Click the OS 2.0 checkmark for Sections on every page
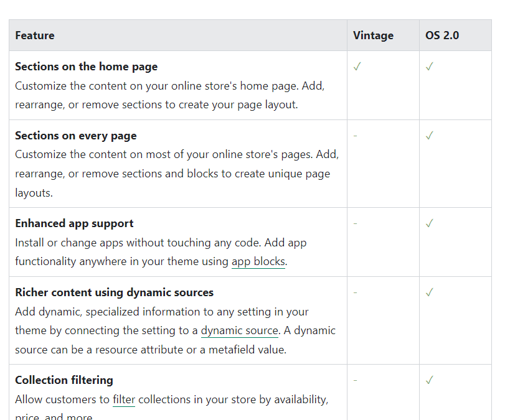510x420 pixels. [430, 134]
